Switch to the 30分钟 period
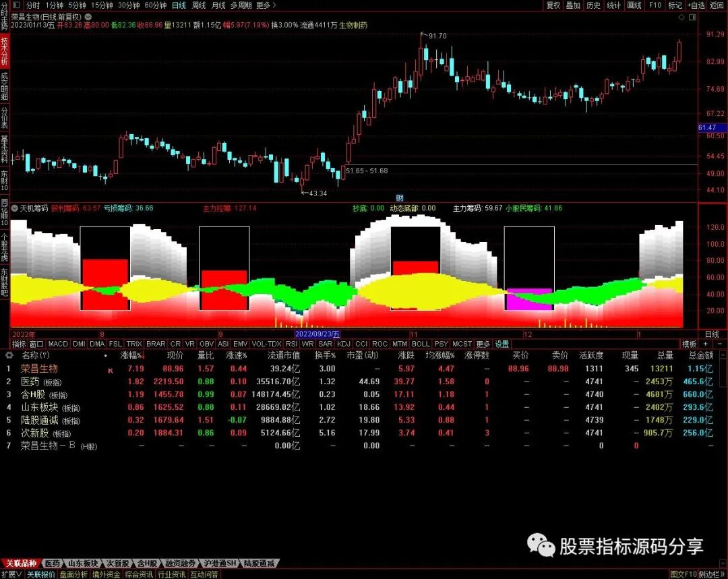This screenshot has height=579, width=728. pos(129,5)
